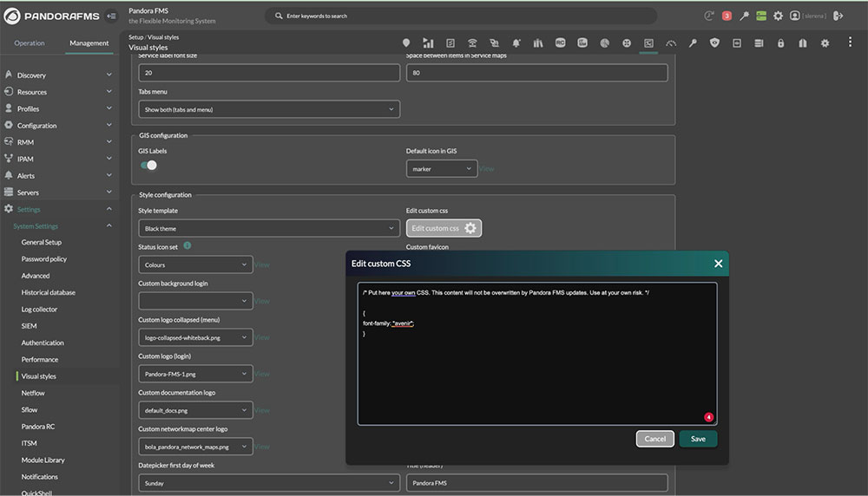Open the header settings gear icon
The width and height of the screenshot is (868, 496).
click(x=778, y=16)
